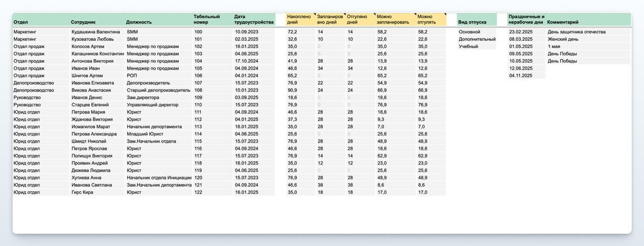This screenshot has height=246, width=644.
Task: Click employee Шнитов Артем
Action: (86, 76)
